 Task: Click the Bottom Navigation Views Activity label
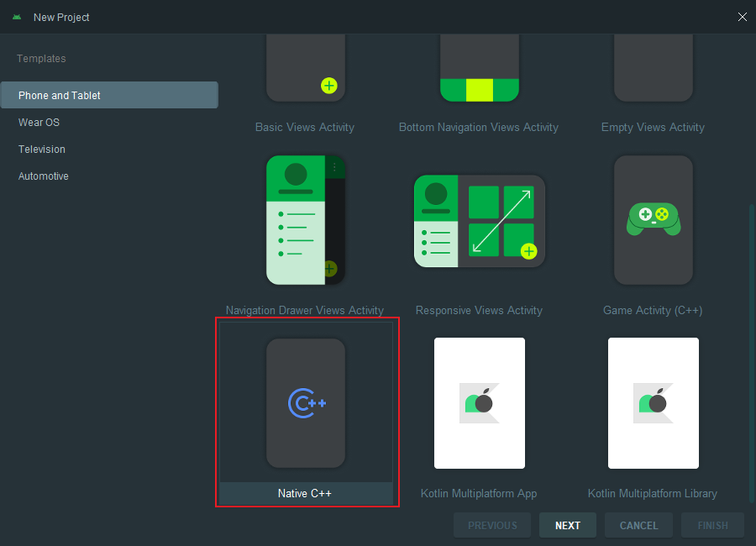tap(479, 128)
